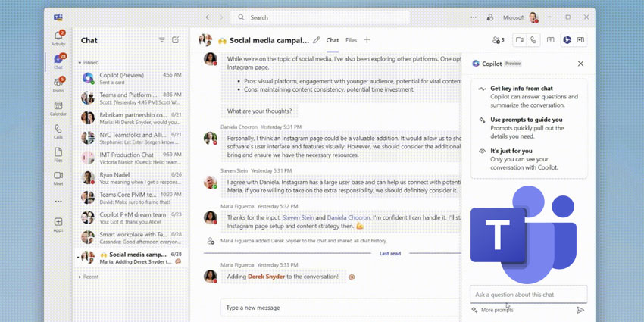644x322 pixels.
Task: Edit the Social media campaign chat name
Action: [x=317, y=40]
